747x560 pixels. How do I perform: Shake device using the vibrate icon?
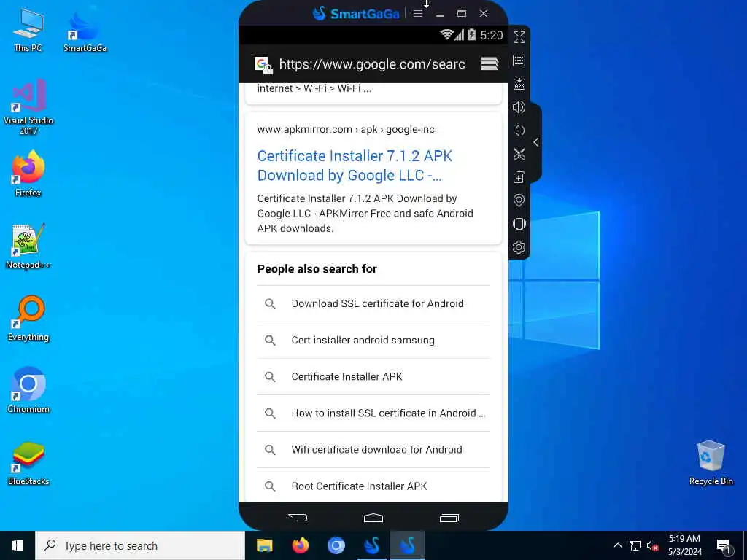(x=519, y=224)
